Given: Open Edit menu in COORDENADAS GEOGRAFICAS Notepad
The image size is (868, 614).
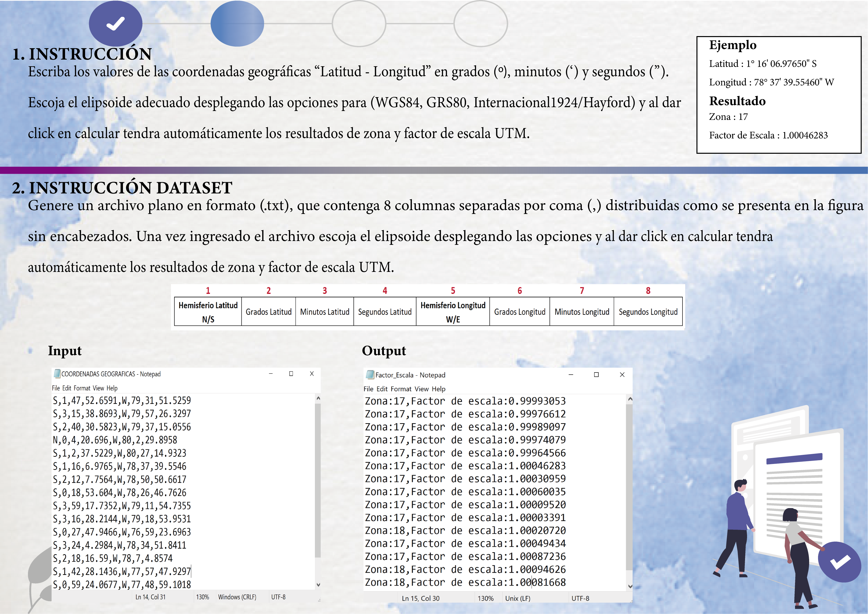Looking at the screenshot, I should pyautogui.click(x=67, y=388).
